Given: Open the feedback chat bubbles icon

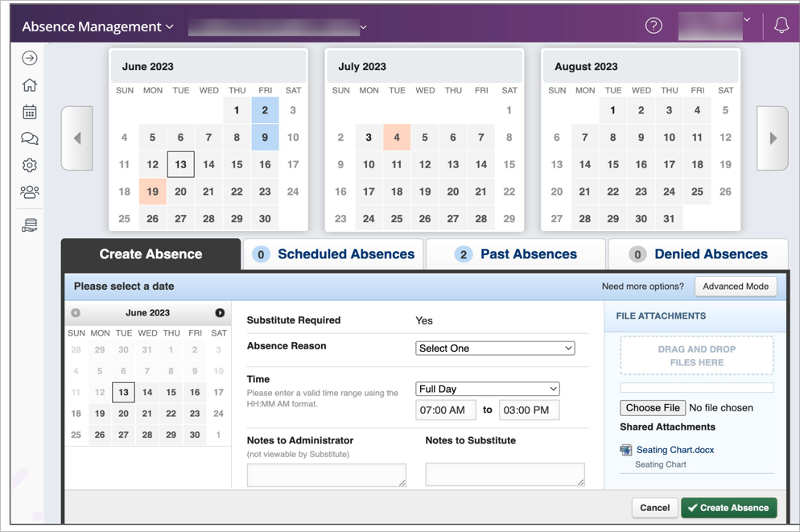Looking at the screenshot, I should click(x=30, y=138).
